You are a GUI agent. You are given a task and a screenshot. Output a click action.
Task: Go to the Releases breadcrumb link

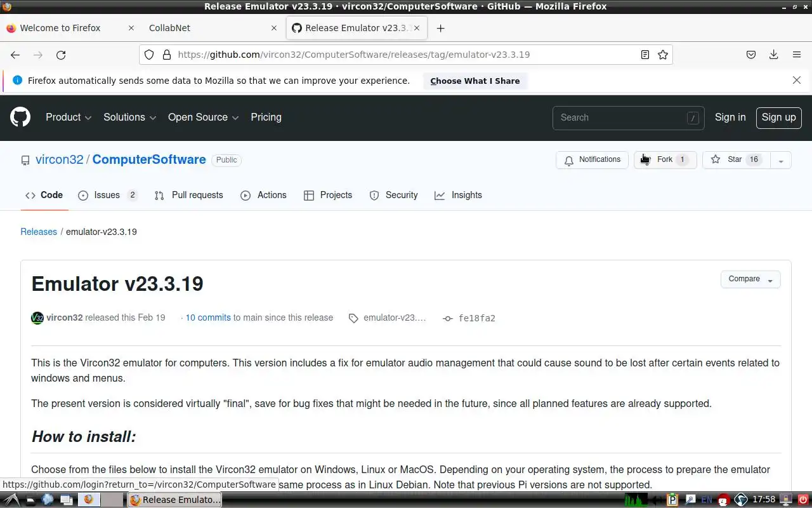click(x=39, y=232)
